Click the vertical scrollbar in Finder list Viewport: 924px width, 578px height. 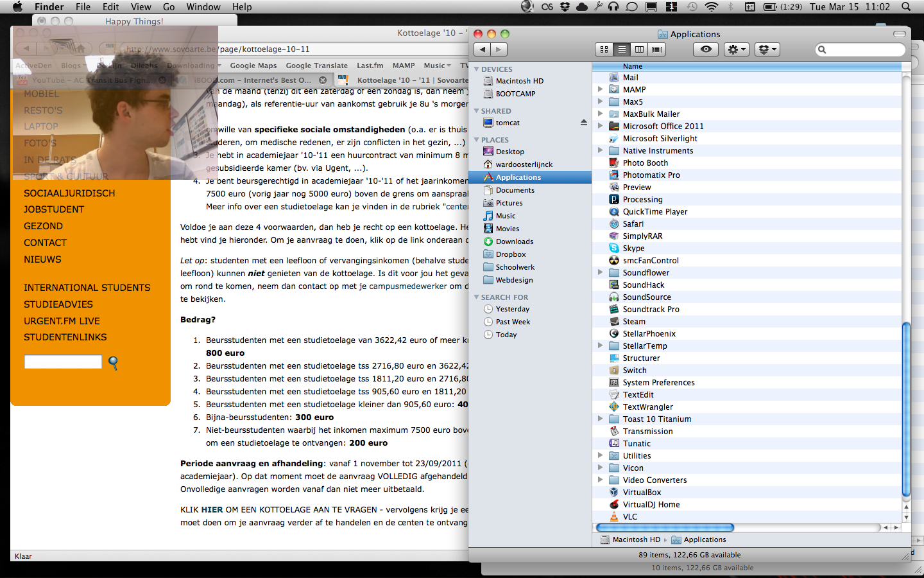[x=906, y=409]
